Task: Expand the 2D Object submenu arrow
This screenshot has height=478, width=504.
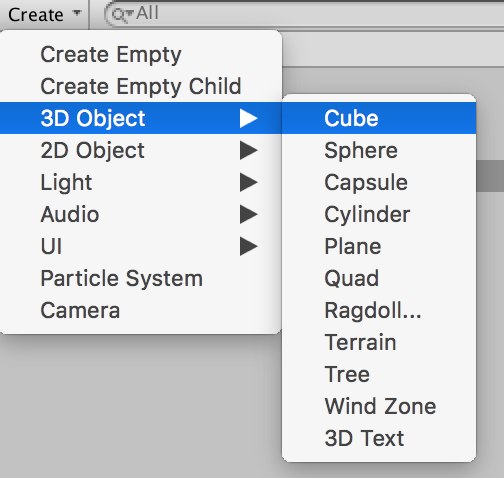Action: point(249,150)
